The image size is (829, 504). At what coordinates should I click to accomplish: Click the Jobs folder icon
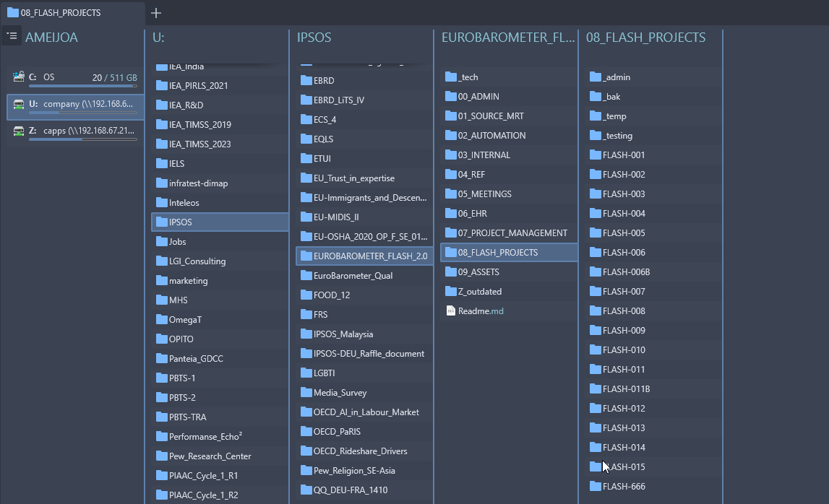162,241
